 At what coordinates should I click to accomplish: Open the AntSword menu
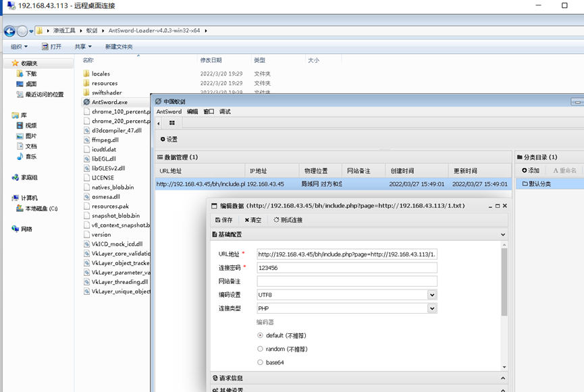tap(169, 111)
